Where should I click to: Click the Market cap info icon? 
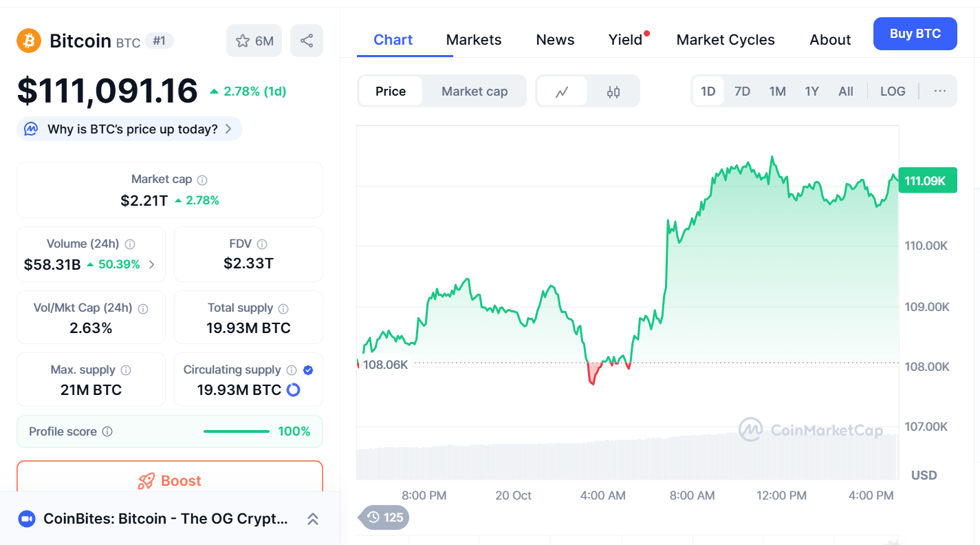(202, 180)
